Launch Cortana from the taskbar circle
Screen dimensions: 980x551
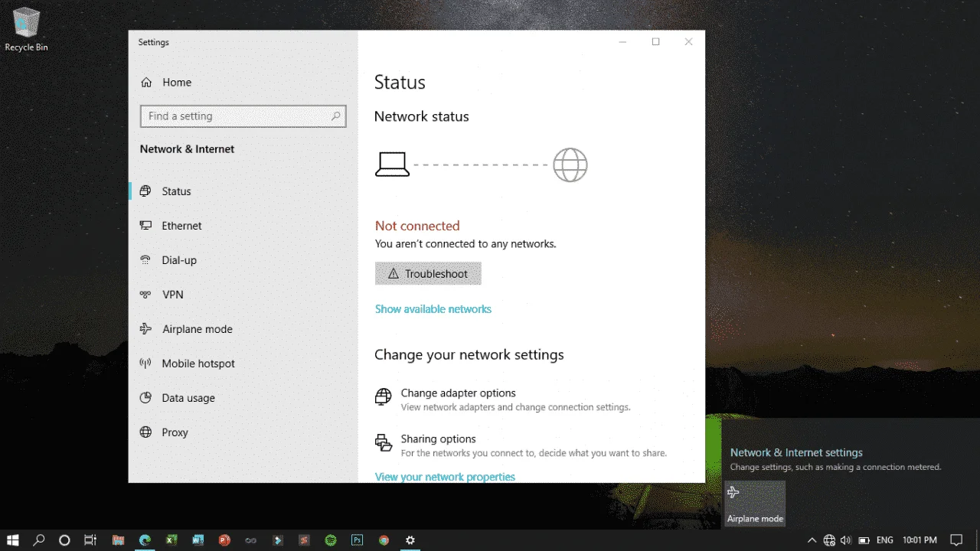point(64,540)
